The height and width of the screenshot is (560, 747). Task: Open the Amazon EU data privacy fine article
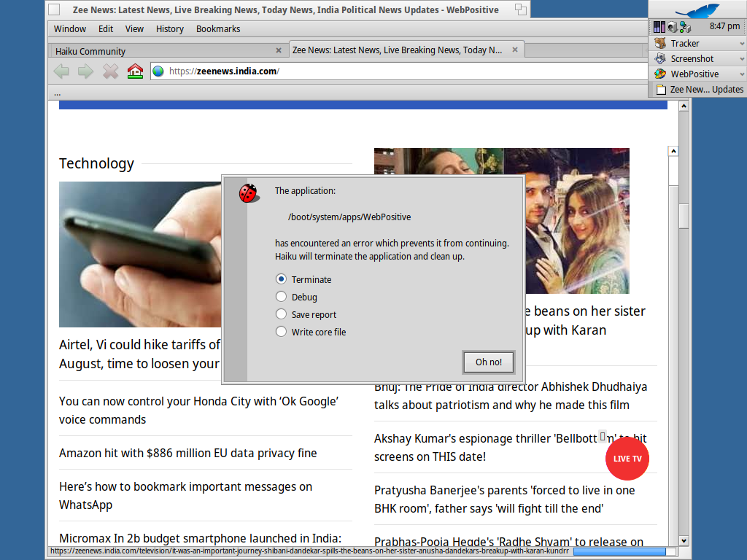click(187, 453)
